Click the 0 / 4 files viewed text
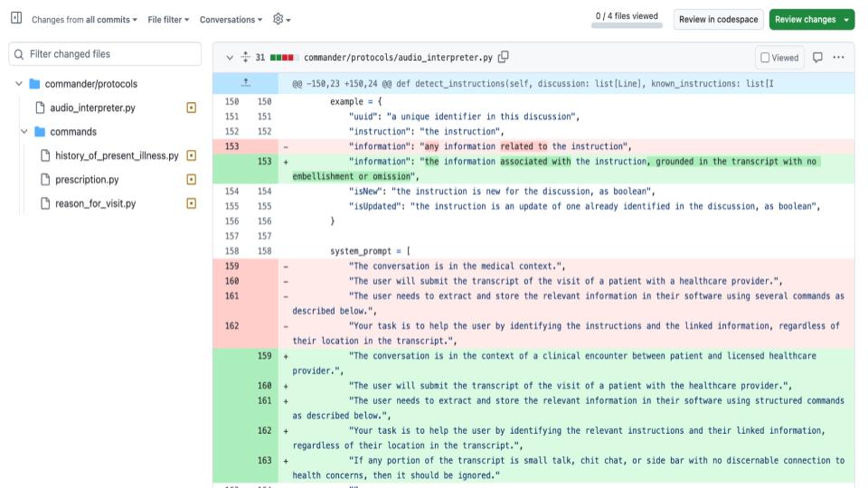Viewport: 868px width, 488px height. (x=627, y=16)
